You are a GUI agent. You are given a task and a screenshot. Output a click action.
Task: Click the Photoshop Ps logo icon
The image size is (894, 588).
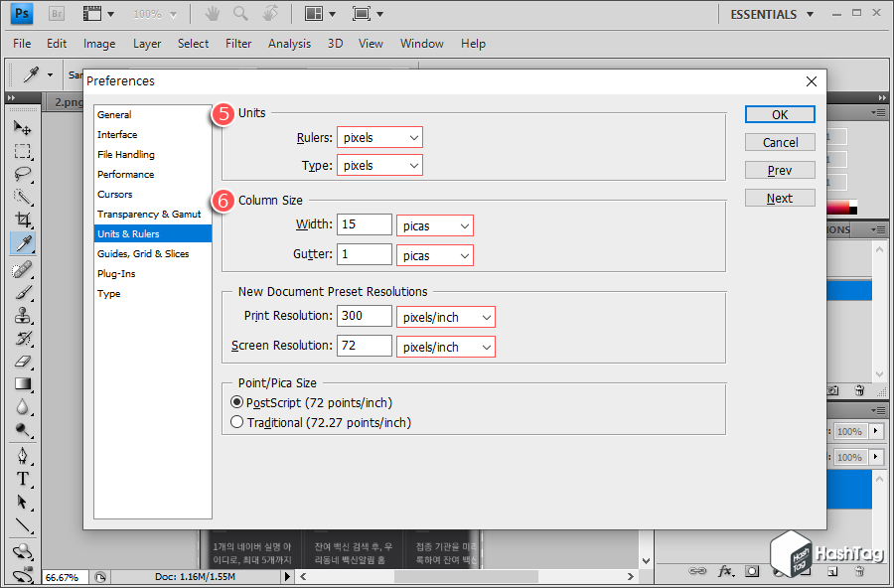tap(22, 14)
